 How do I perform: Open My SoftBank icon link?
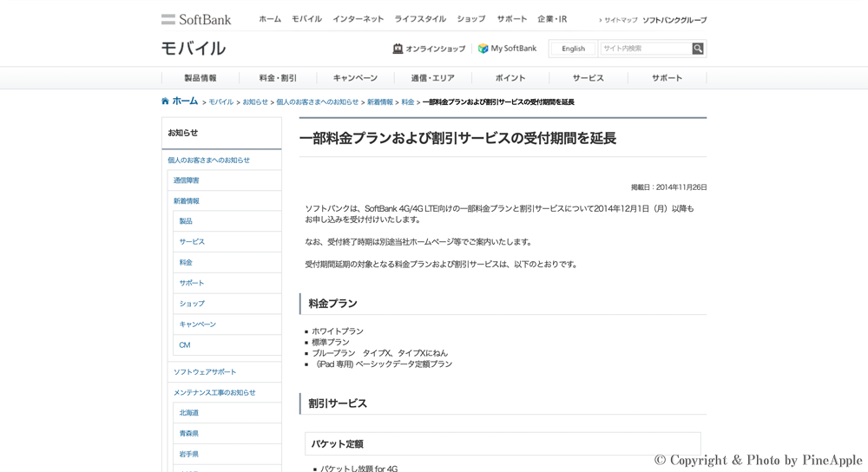tap(483, 49)
